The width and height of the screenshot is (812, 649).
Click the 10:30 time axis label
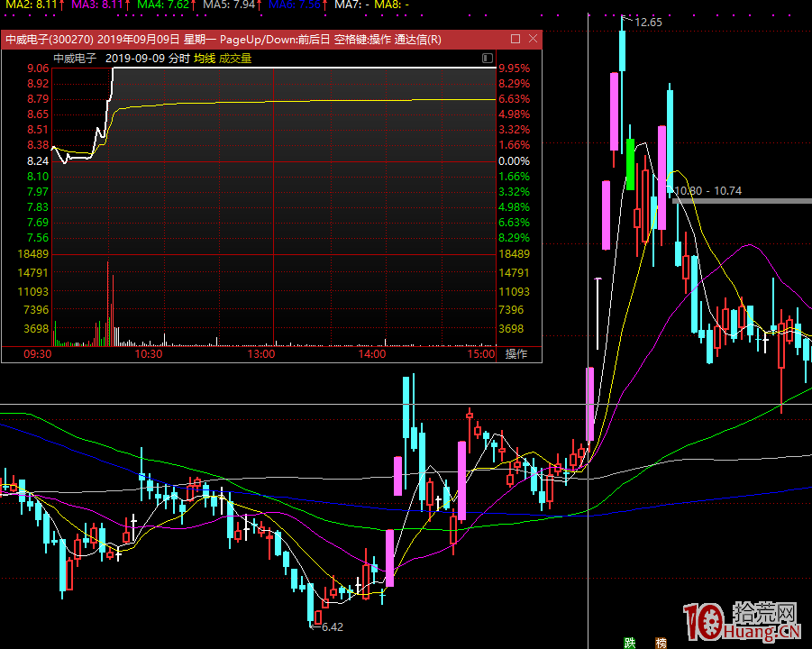149,354
